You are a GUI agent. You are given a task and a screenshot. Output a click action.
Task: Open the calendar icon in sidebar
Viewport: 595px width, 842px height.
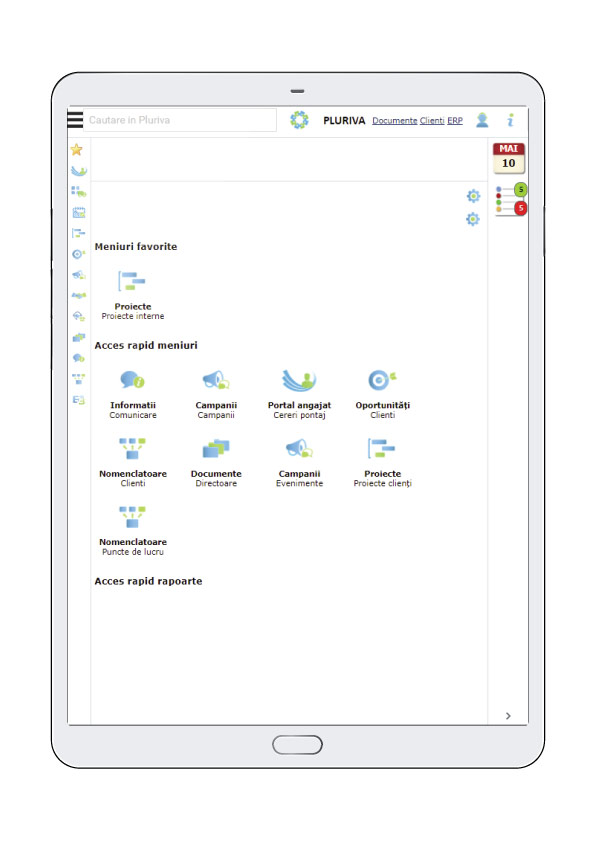tap(79, 213)
